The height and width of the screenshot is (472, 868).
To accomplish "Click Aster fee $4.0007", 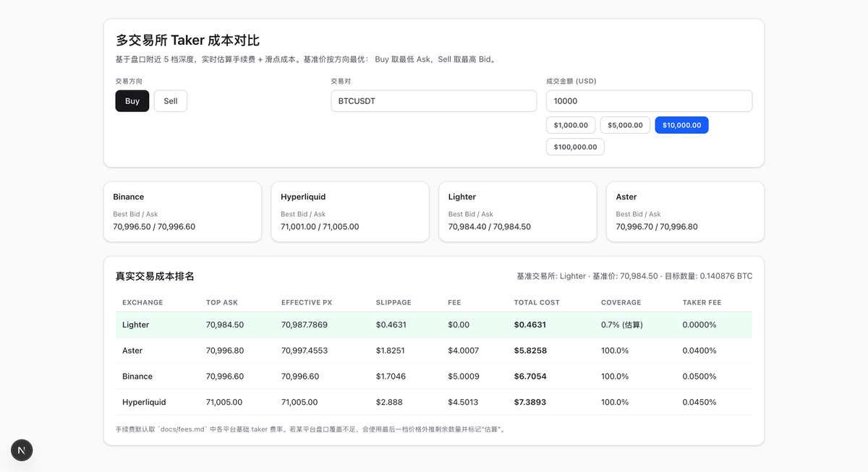I will coord(463,351).
